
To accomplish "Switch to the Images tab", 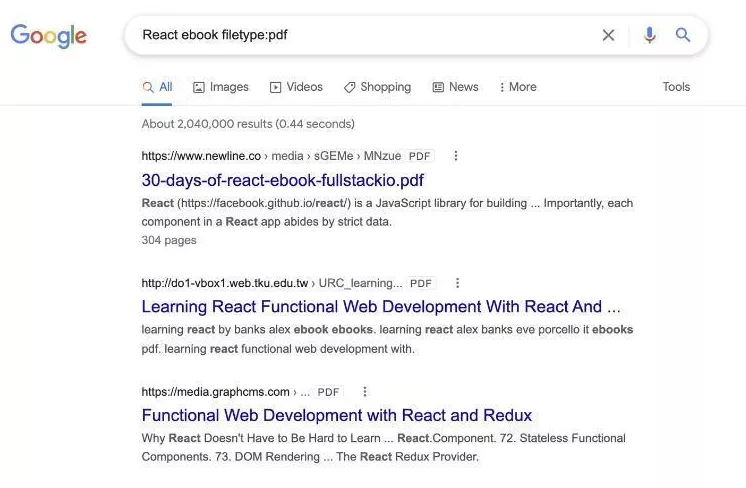I will click(x=220, y=87).
